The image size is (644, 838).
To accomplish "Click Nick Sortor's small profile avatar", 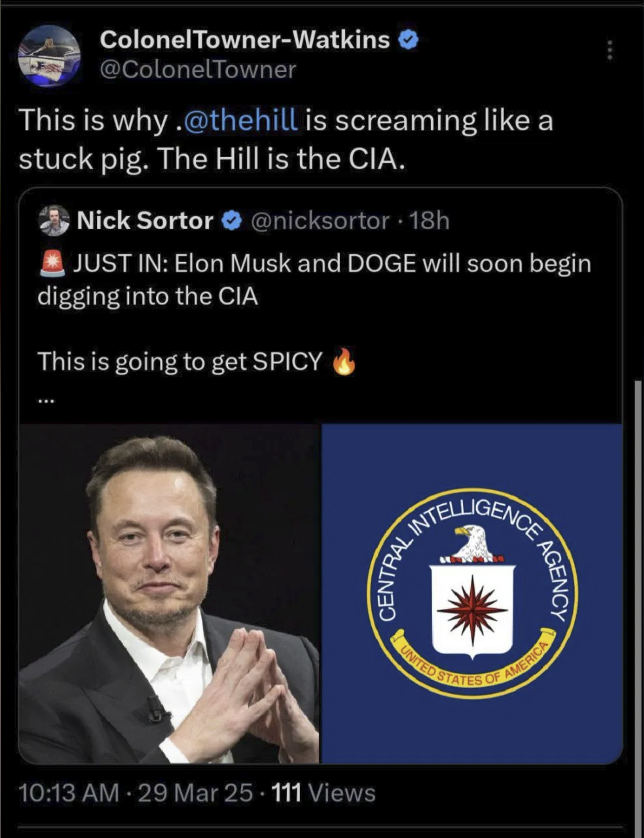I will coord(54,221).
